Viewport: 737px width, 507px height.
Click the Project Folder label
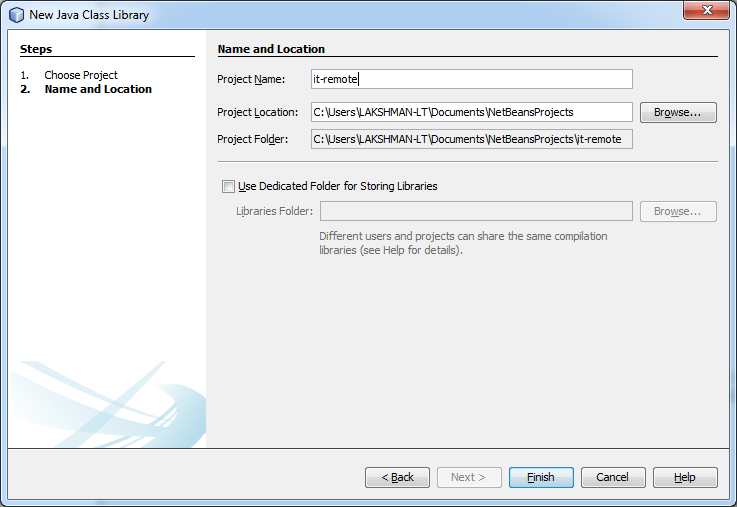pos(252,140)
